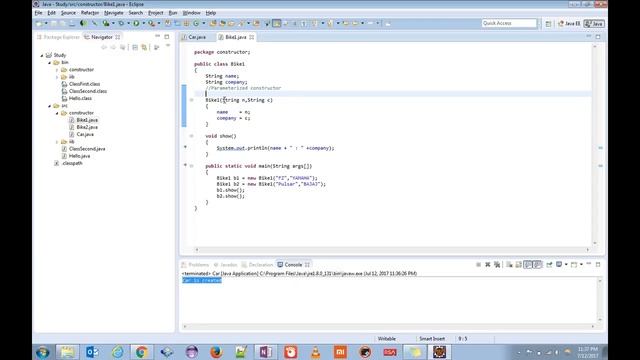Toggle Mark Occurrences in main toolbar
640x360 pixels.
(x=277, y=24)
